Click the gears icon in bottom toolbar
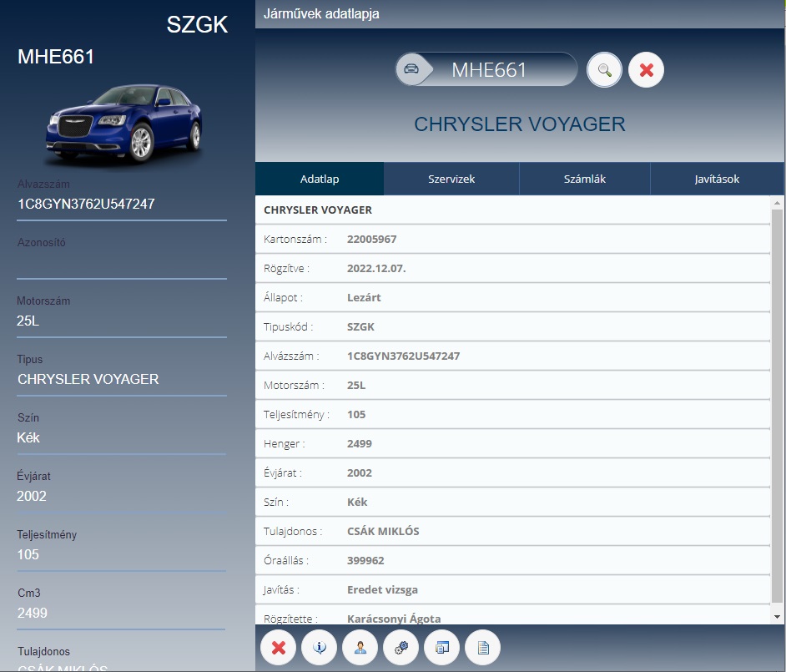The image size is (786, 672). [x=401, y=648]
